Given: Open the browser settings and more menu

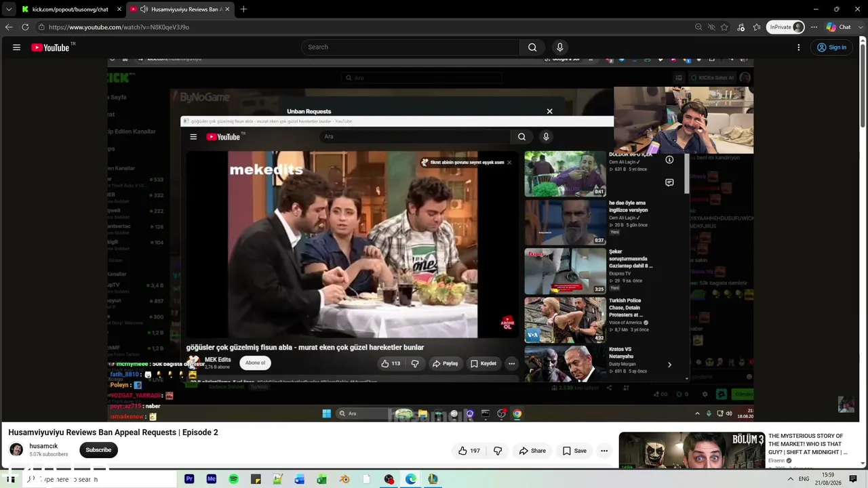Looking at the screenshot, I should pyautogui.click(x=814, y=27).
